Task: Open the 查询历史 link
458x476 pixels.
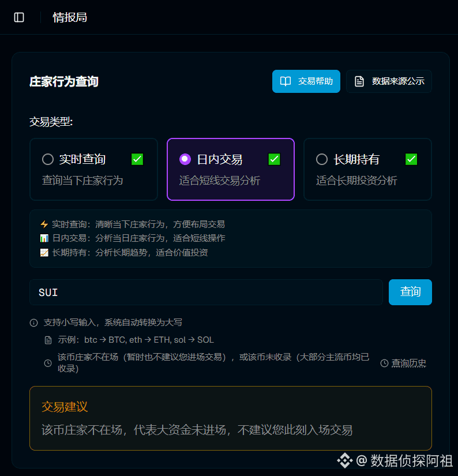Action: click(403, 363)
